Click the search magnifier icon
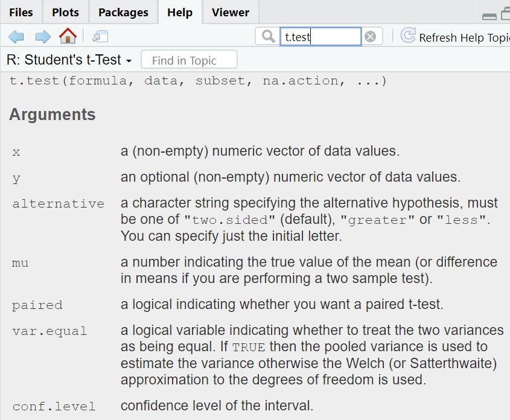 (268, 36)
